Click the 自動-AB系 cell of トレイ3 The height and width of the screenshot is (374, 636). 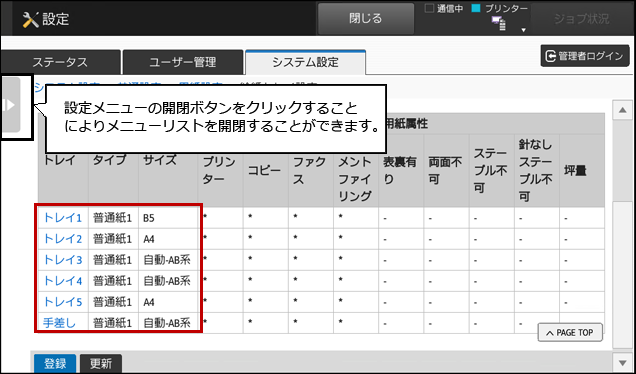pos(168,260)
